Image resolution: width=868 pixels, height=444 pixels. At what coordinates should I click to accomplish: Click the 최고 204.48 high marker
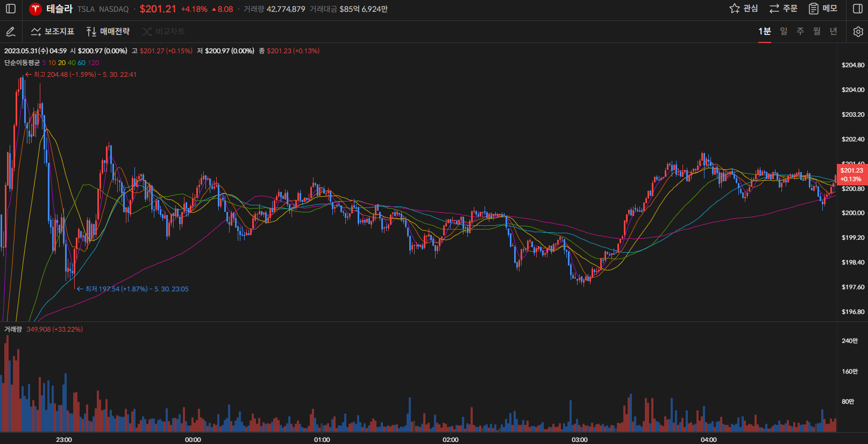81,75
